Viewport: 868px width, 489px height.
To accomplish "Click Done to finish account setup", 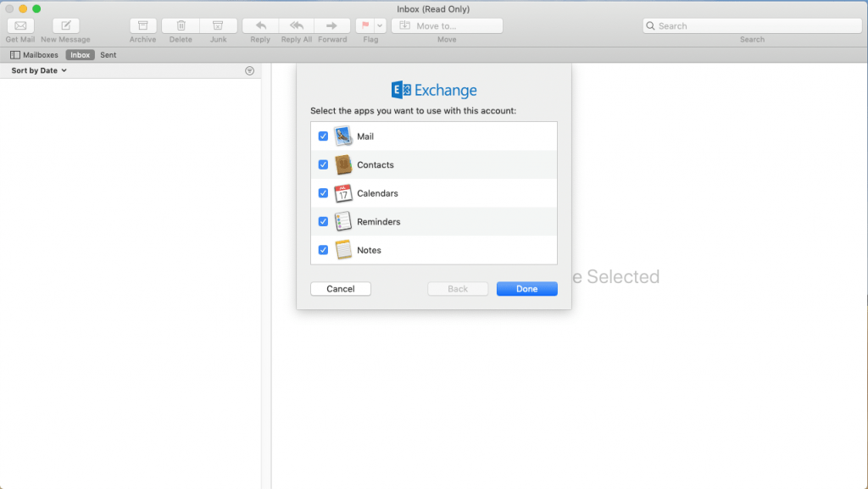I will tap(527, 289).
